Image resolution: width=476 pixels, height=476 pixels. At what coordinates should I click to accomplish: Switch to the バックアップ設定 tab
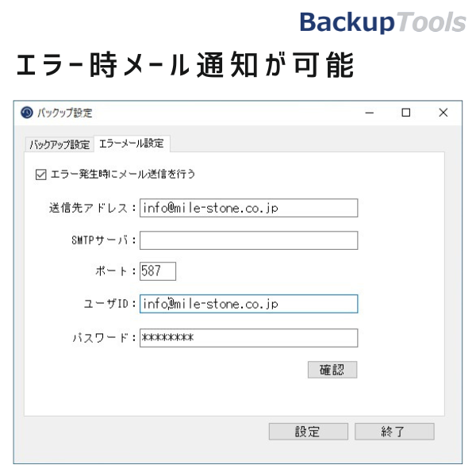click(x=59, y=144)
